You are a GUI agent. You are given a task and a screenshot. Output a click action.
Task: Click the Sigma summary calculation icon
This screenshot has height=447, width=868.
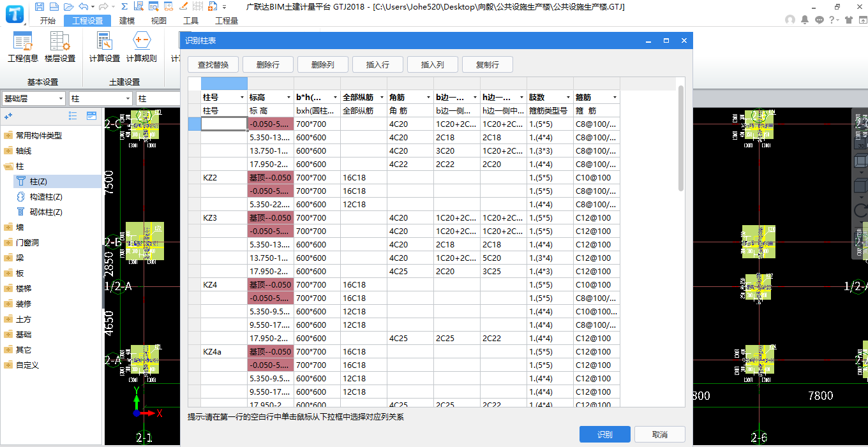click(x=124, y=6)
